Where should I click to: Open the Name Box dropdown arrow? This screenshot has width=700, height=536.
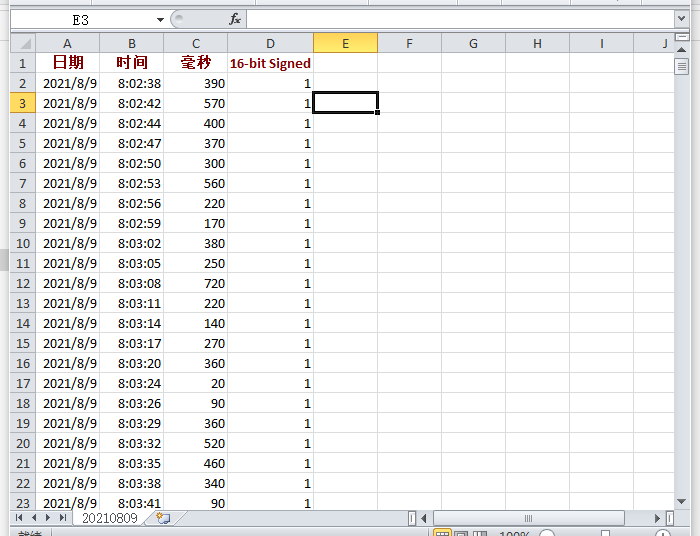160,19
